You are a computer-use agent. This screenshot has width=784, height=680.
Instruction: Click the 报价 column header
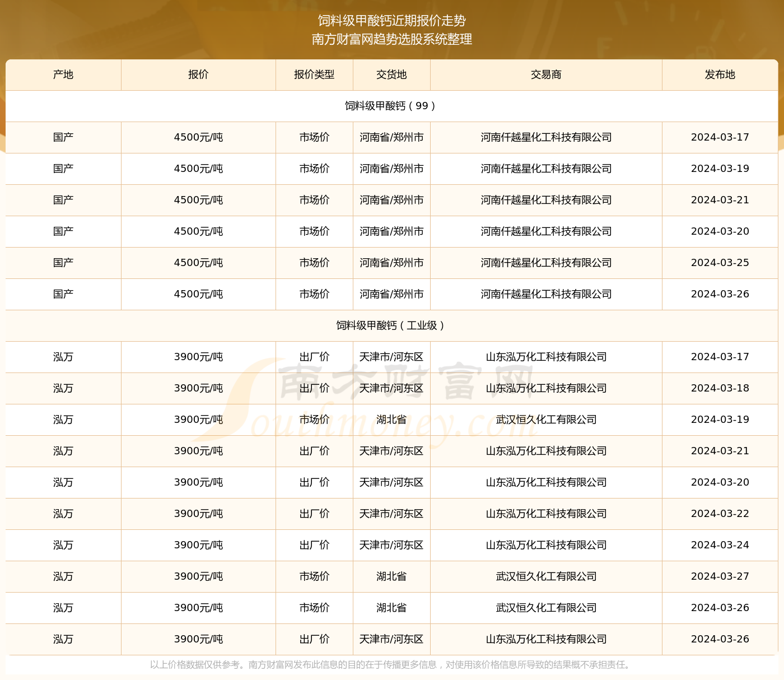click(x=198, y=74)
